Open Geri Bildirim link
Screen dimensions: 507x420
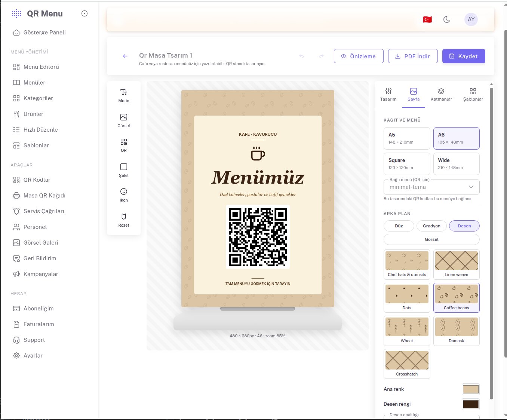point(40,258)
